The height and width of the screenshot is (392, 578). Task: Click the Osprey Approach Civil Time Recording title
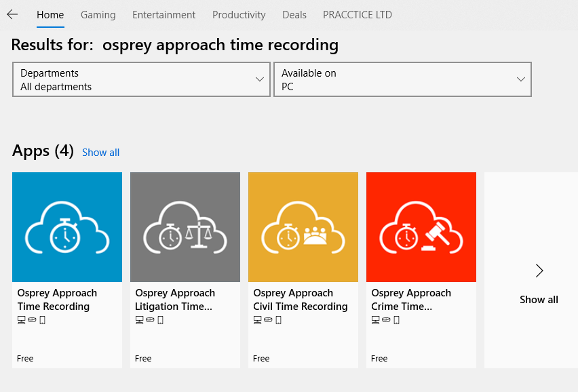(301, 300)
